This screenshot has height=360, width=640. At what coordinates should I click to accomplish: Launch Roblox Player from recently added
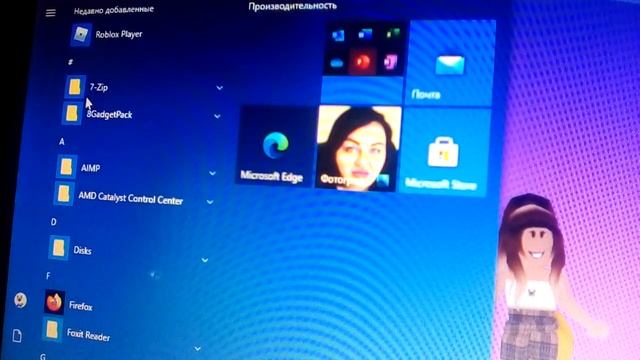click(107, 35)
